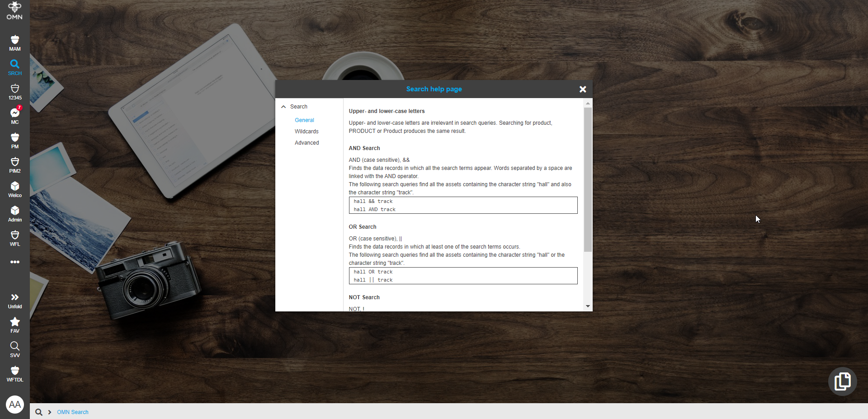Viewport: 868px width, 419px height.
Task: Open the FAV favorites star
Action: coord(14,324)
